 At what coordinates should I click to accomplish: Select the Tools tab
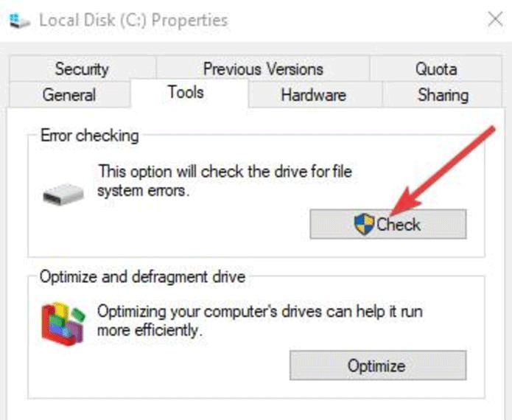[x=185, y=93]
